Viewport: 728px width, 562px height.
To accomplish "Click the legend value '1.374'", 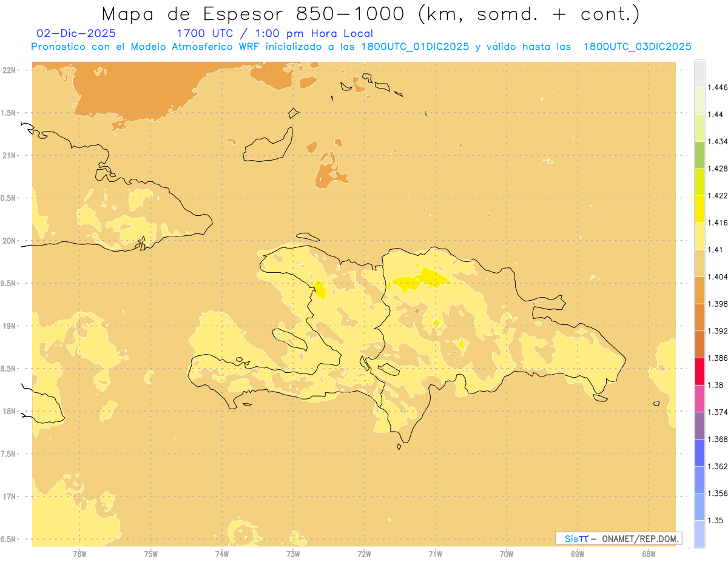I will [x=717, y=412].
